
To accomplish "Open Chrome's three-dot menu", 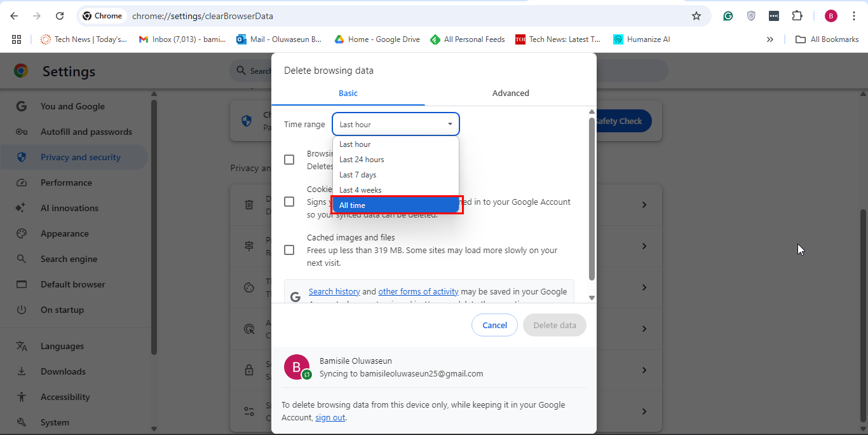I will (854, 16).
